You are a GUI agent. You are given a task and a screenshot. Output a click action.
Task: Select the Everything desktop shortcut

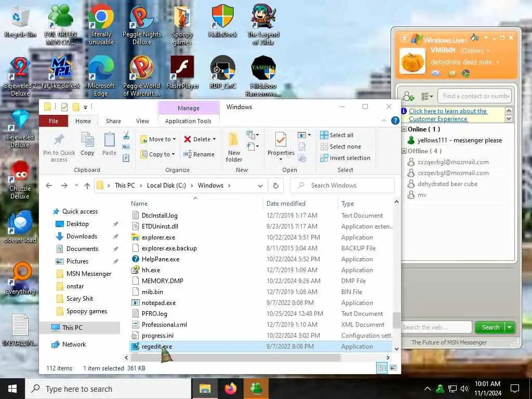[x=20, y=278]
